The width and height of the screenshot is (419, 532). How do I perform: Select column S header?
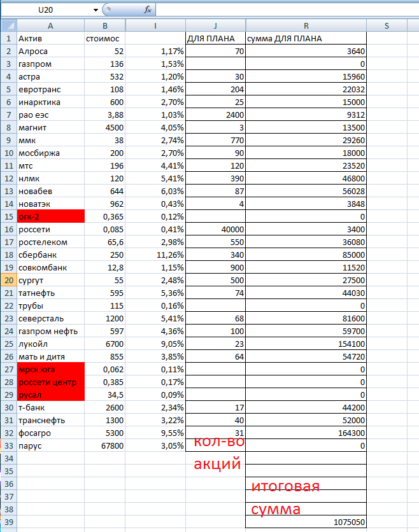point(387,26)
